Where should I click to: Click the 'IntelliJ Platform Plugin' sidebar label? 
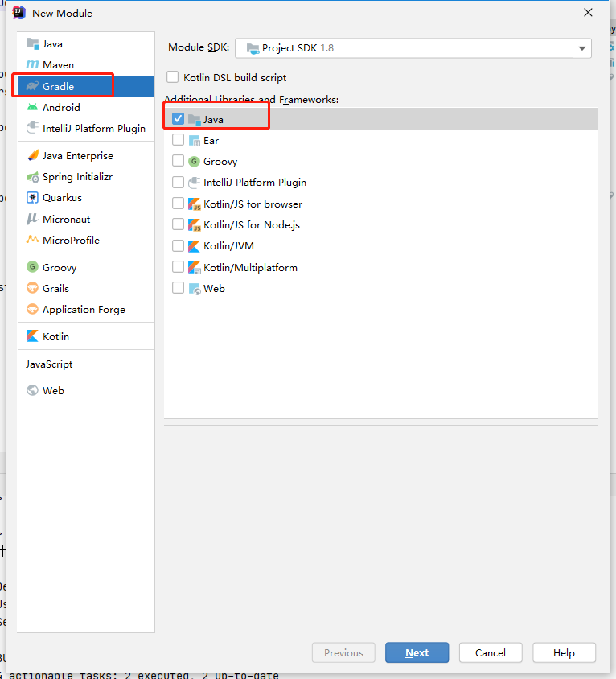(94, 129)
